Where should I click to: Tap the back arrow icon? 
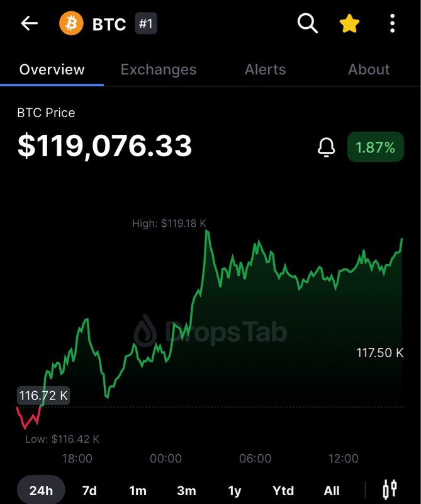[x=30, y=24]
